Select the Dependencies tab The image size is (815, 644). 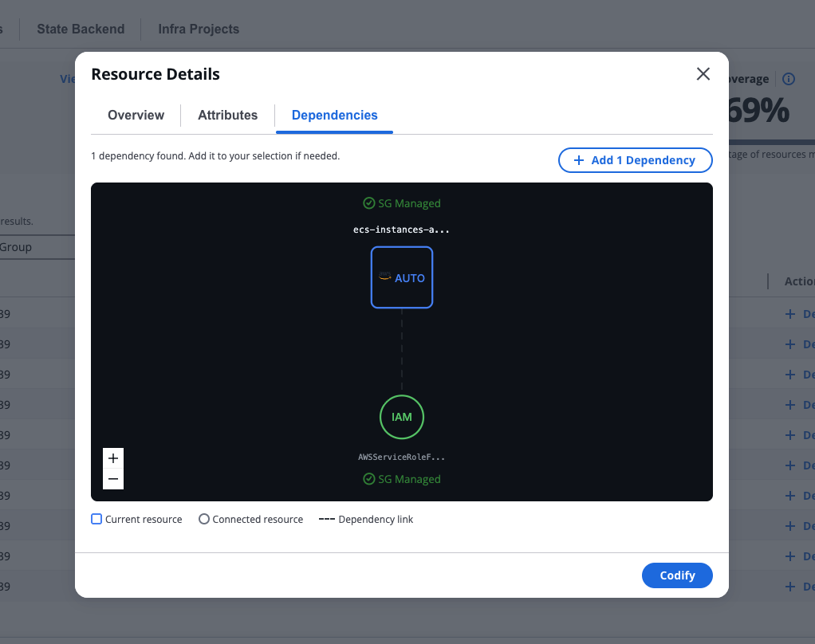click(x=334, y=115)
